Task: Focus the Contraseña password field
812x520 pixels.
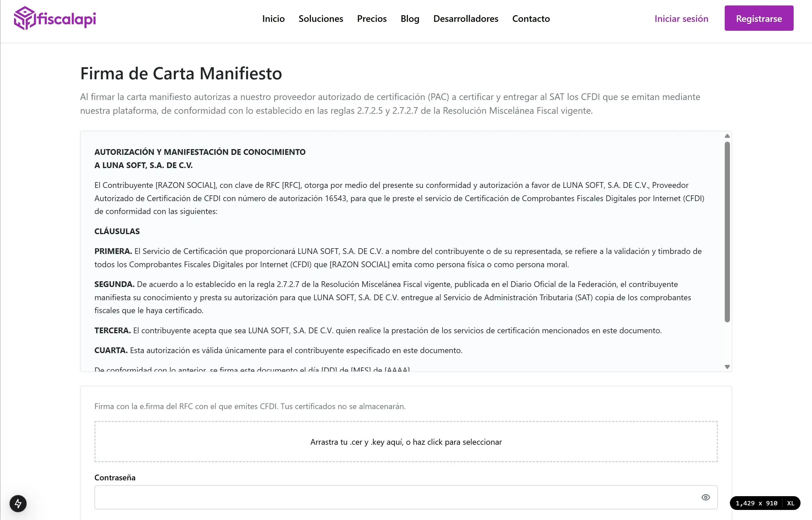Action: 395,497
